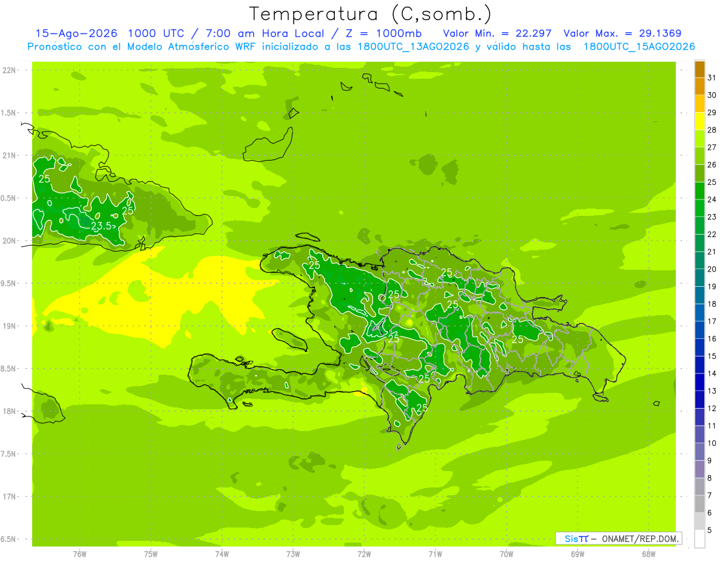This screenshot has height=562, width=728.
Task: Select the colorbar swatch between 27 and 28
Action: point(699,139)
